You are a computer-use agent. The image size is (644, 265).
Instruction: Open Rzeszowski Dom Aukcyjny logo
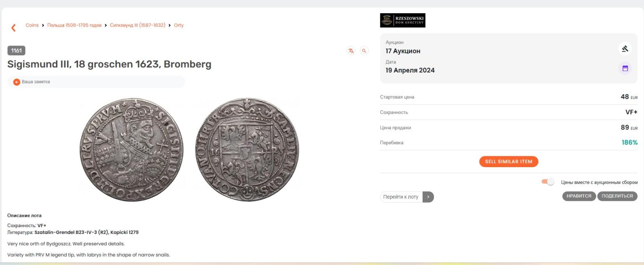(402, 20)
